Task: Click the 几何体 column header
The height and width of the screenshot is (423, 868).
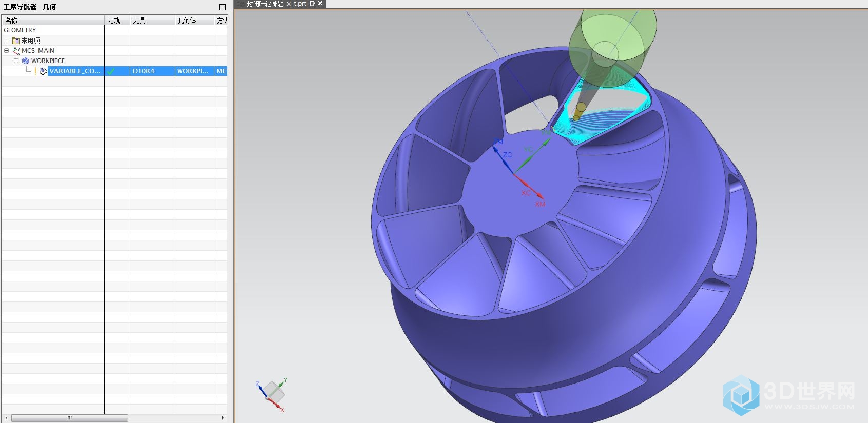Action: [x=194, y=21]
